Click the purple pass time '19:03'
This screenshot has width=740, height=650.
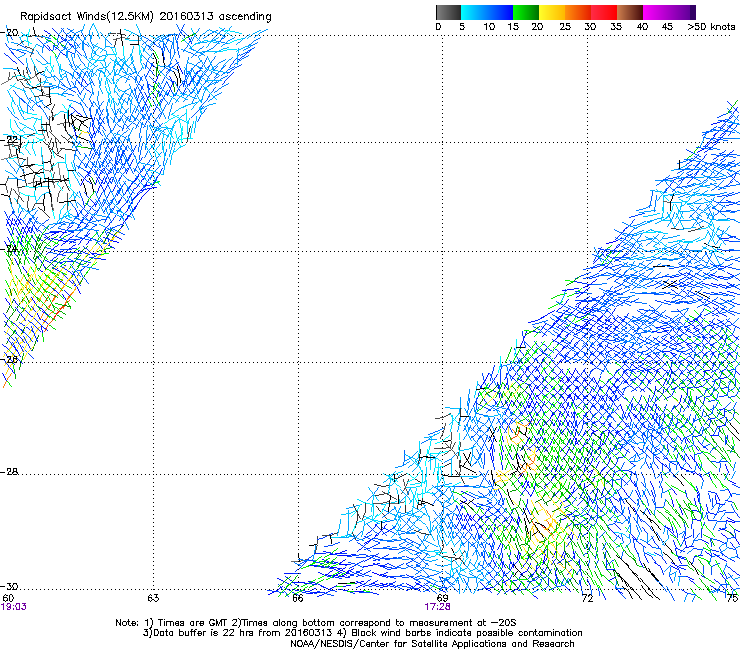pyautogui.click(x=13, y=607)
